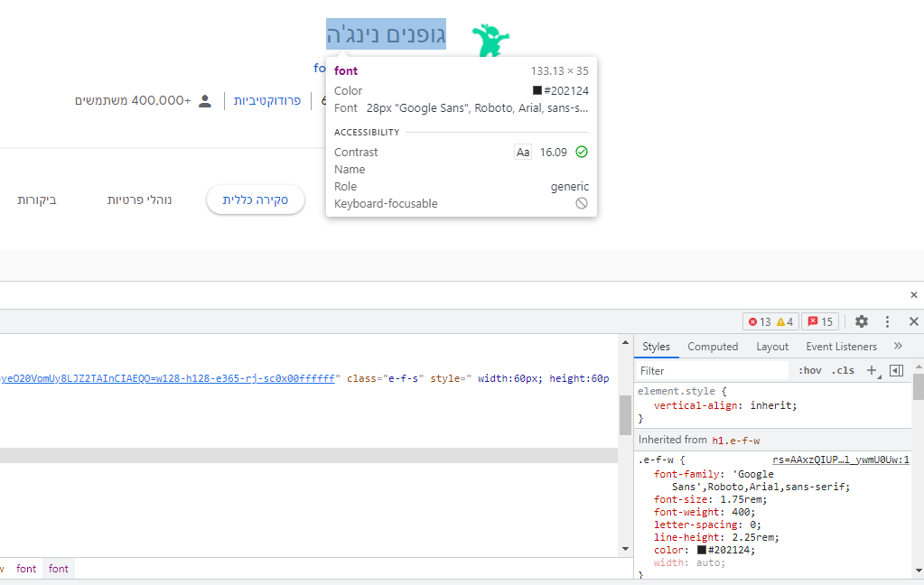924x585 pixels.
Task: Toggle computed styles sidebar icon
Action: coord(896,370)
